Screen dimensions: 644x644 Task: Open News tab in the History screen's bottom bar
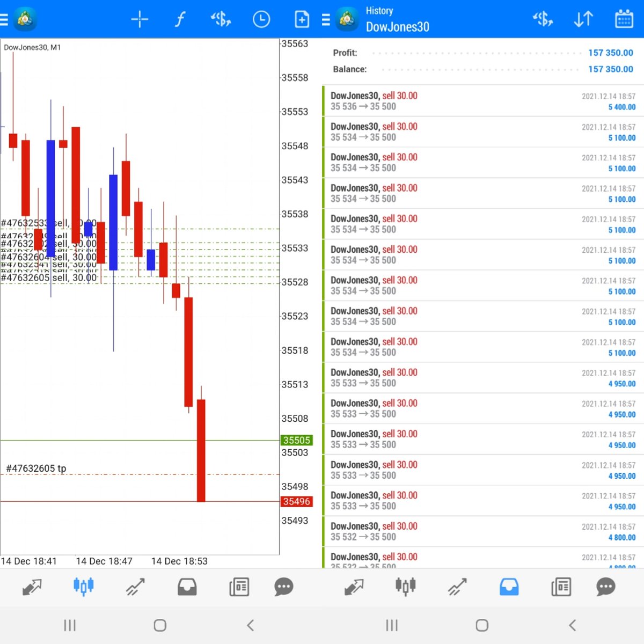pos(561,587)
